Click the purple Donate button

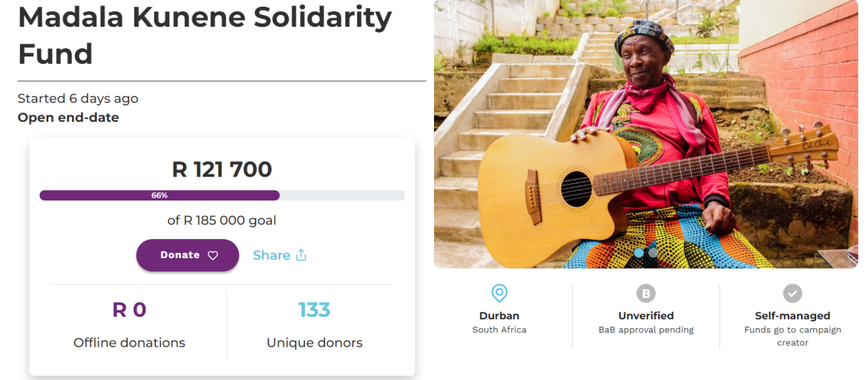[188, 255]
